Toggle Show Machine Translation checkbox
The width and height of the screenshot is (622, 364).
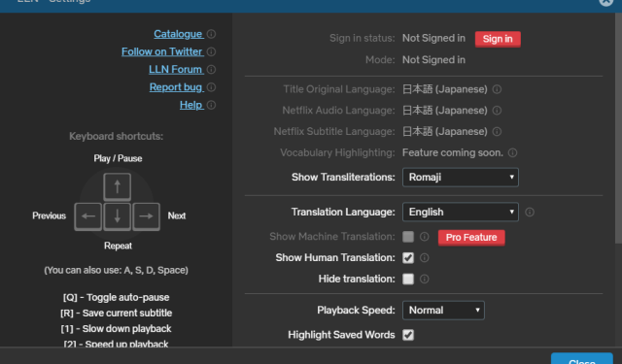pyautogui.click(x=408, y=237)
